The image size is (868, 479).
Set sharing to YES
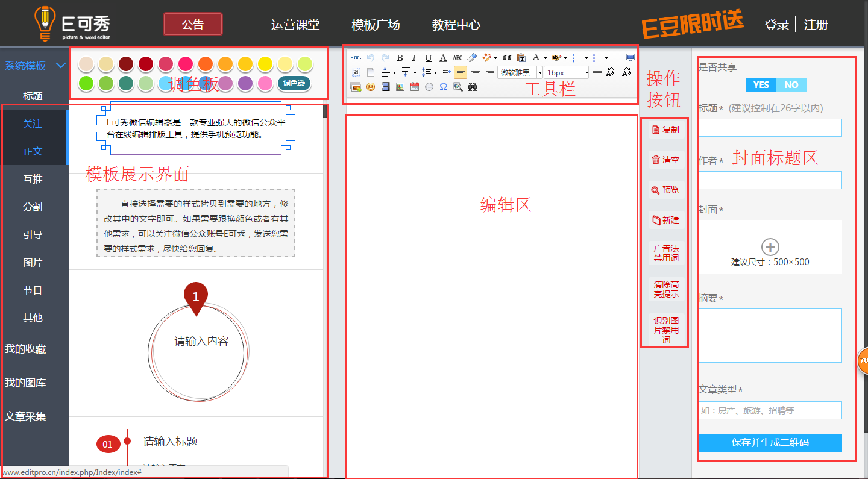point(761,85)
